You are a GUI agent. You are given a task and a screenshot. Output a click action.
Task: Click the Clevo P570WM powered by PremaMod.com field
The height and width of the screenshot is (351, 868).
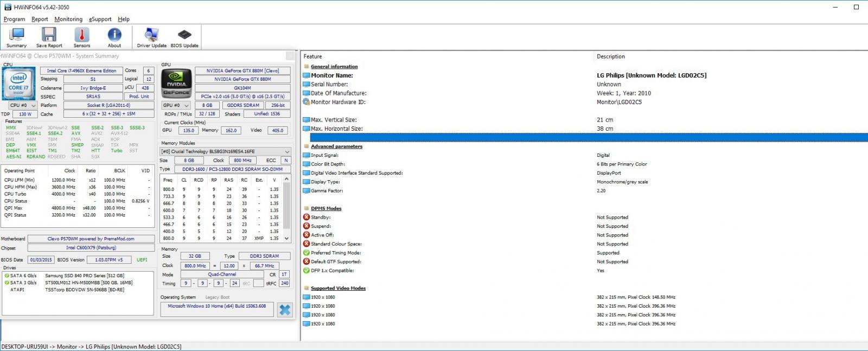coord(91,239)
